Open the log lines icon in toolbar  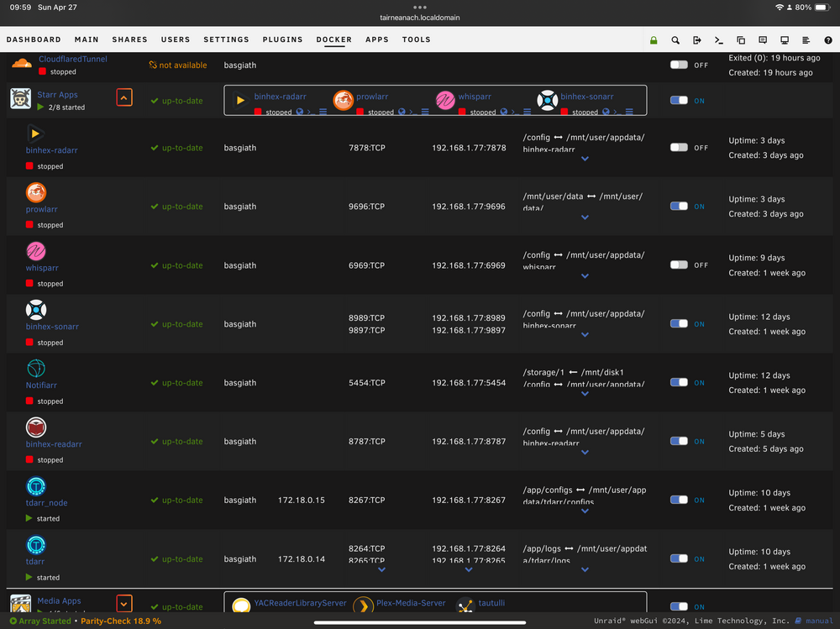(806, 40)
